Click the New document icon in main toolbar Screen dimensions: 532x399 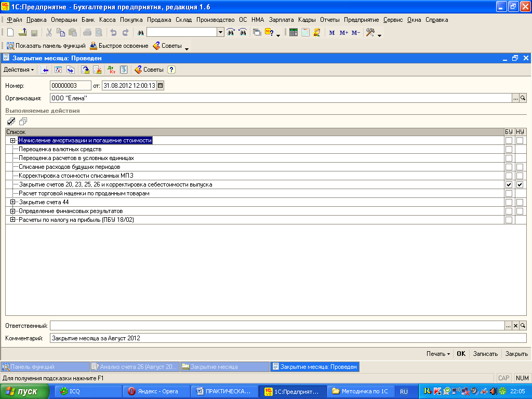[x=10, y=33]
